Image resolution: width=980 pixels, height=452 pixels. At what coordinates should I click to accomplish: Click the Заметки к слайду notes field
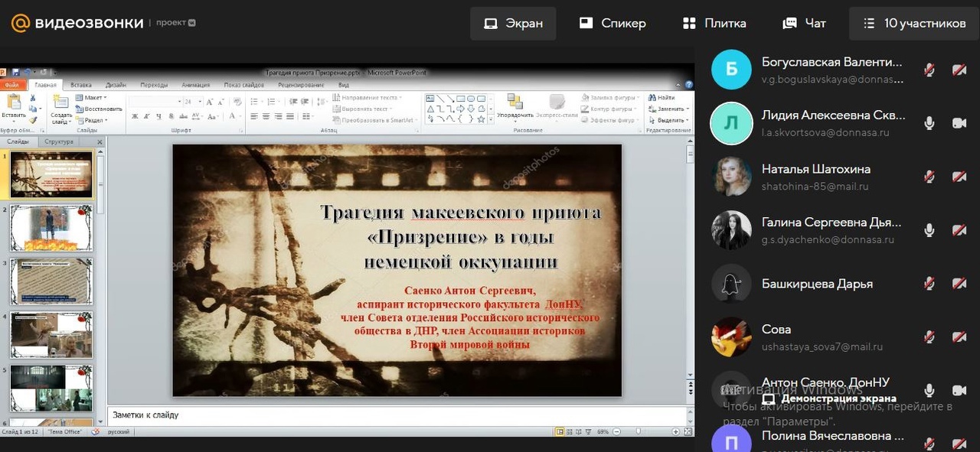397,415
